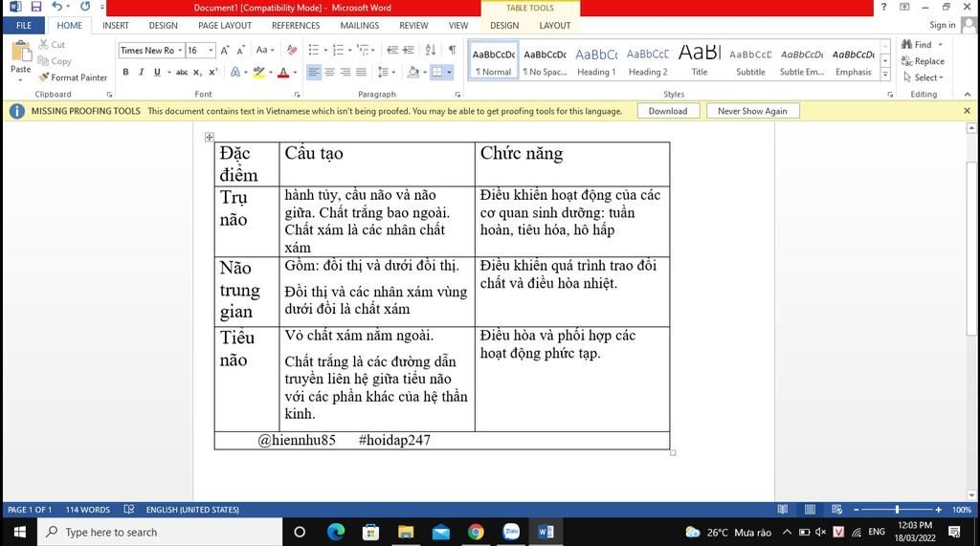Viewport: 980px width, 546px height.
Task: Center the text
Action: point(330,72)
